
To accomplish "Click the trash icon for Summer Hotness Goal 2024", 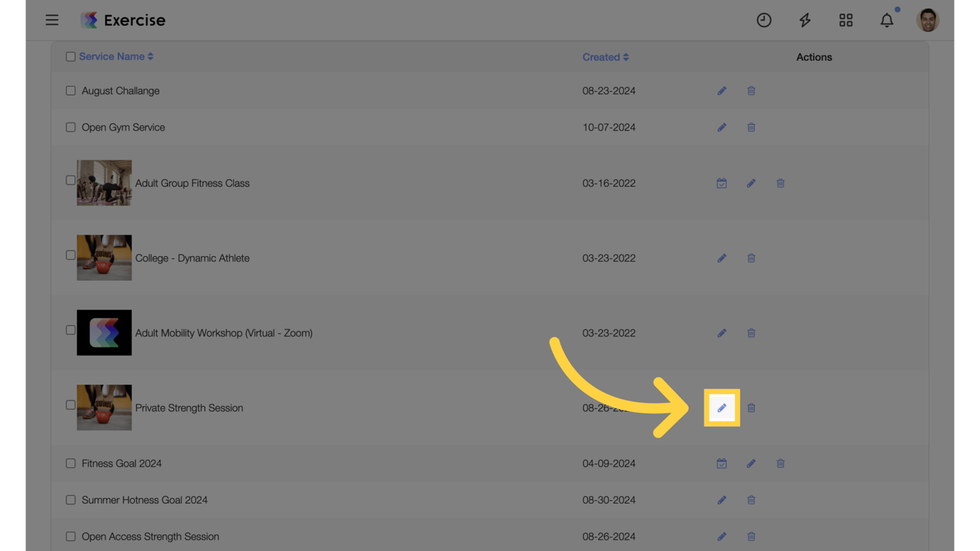I will (x=751, y=499).
